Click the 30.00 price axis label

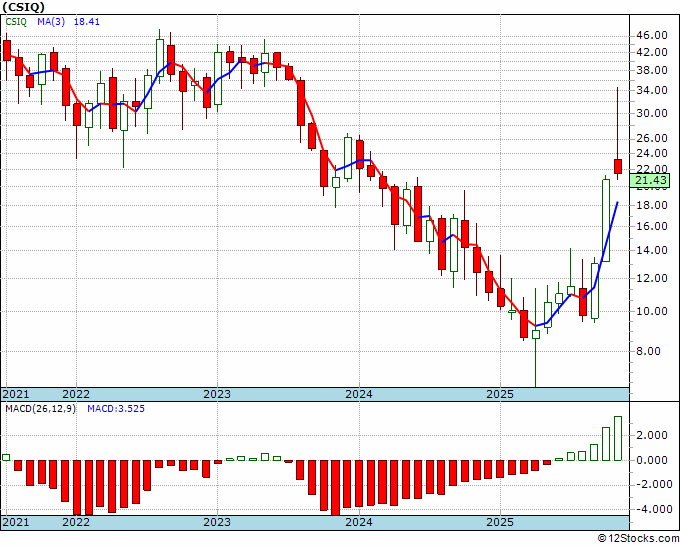tap(652, 113)
